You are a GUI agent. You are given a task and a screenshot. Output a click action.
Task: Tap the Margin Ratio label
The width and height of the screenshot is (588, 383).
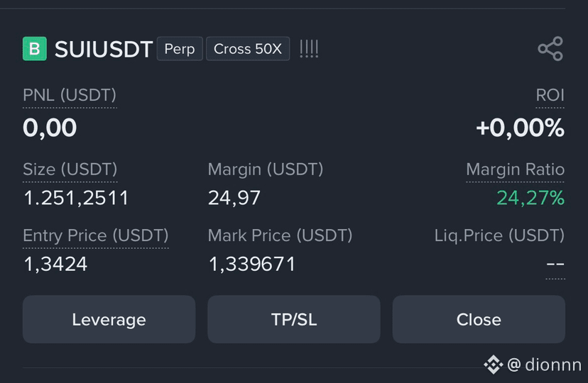[515, 170]
